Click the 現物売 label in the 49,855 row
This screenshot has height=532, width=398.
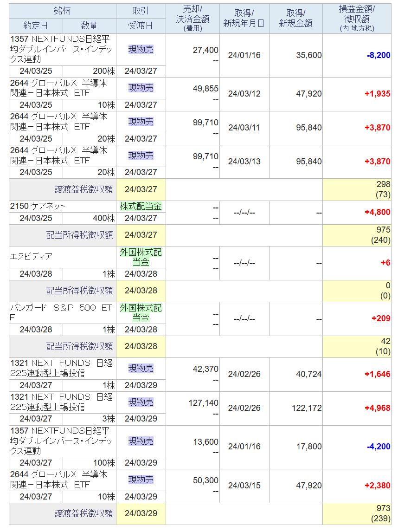[x=141, y=88]
